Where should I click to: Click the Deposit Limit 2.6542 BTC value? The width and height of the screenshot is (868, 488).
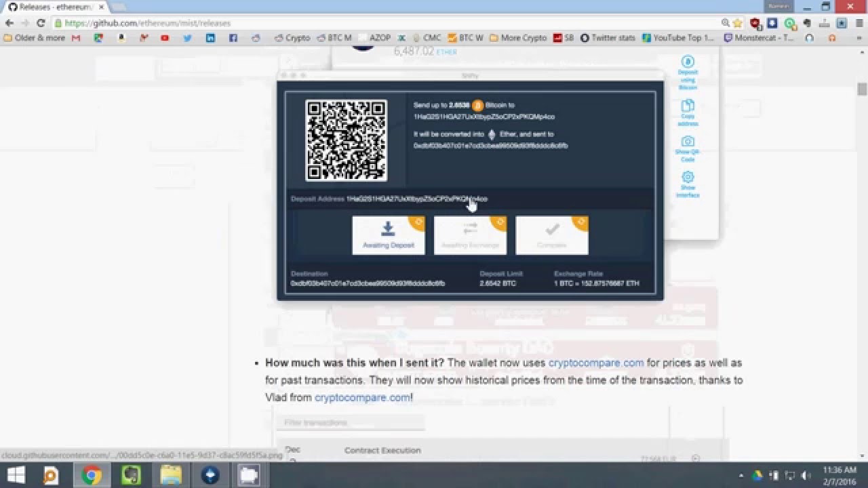click(x=498, y=283)
